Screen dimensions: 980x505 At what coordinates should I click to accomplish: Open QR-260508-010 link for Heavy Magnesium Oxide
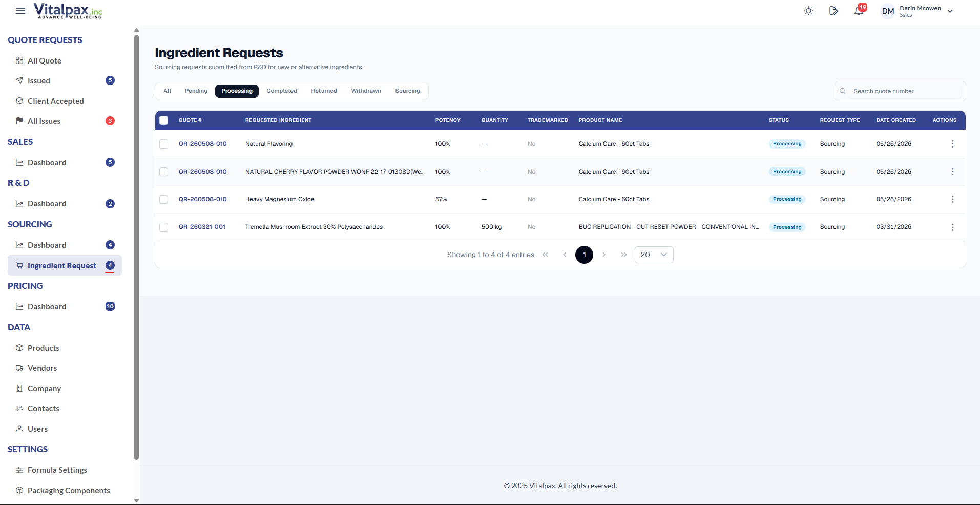coord(202,199)
